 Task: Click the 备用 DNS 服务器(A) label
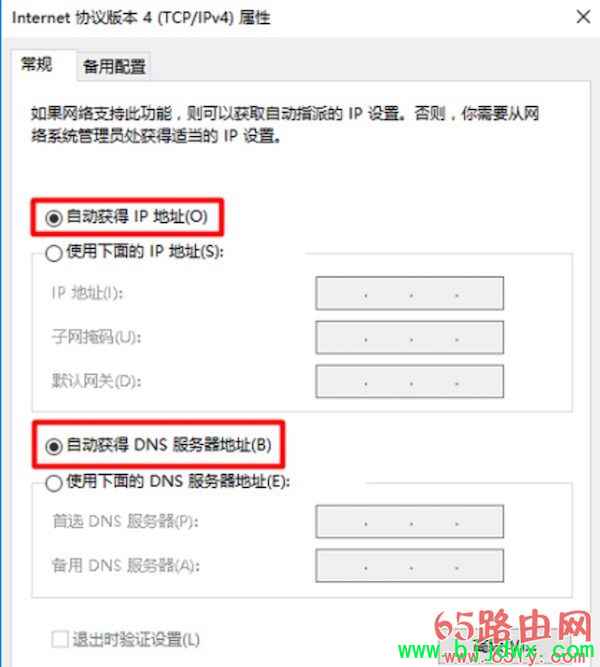125,565
